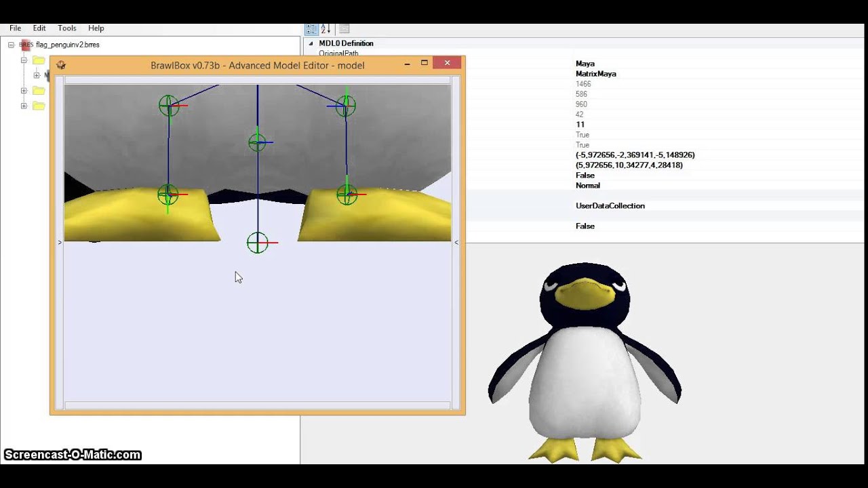Select flag_penguinv2.brres in the tree
The height and width of the screenshot is (488, 868).
click(67, 45)
